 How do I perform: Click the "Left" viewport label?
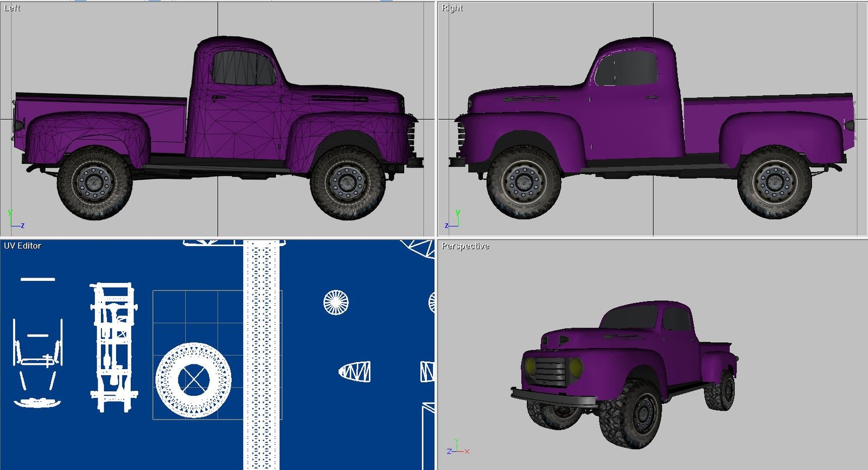[12, 8]
